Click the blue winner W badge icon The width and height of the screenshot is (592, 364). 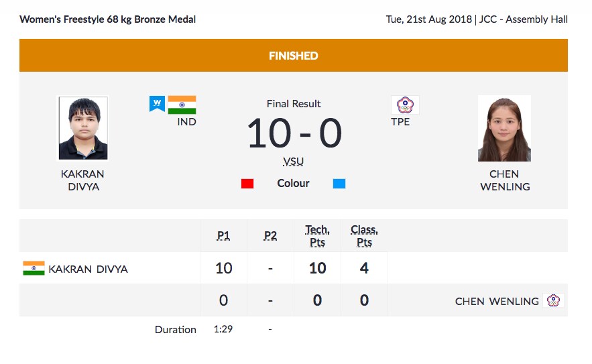coord(157,104)
